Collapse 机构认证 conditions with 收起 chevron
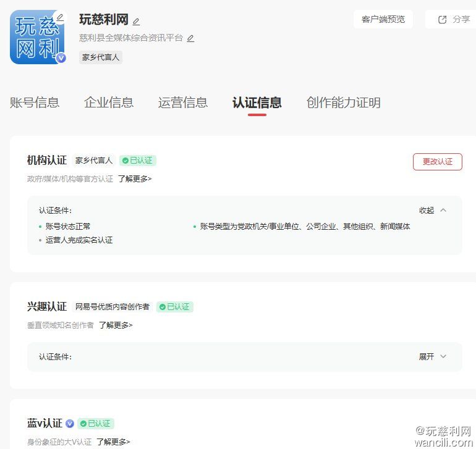The image size is (476, 449). click(443, 210)
